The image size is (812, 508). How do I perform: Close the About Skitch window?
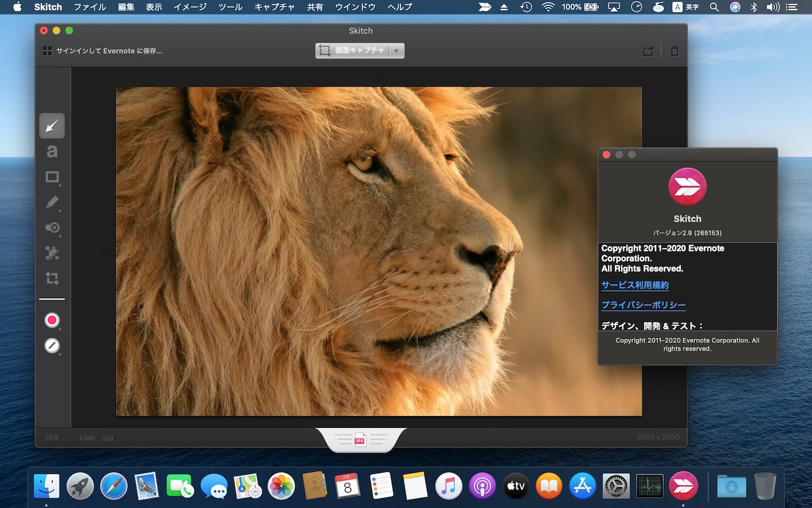tap(607, 155)
